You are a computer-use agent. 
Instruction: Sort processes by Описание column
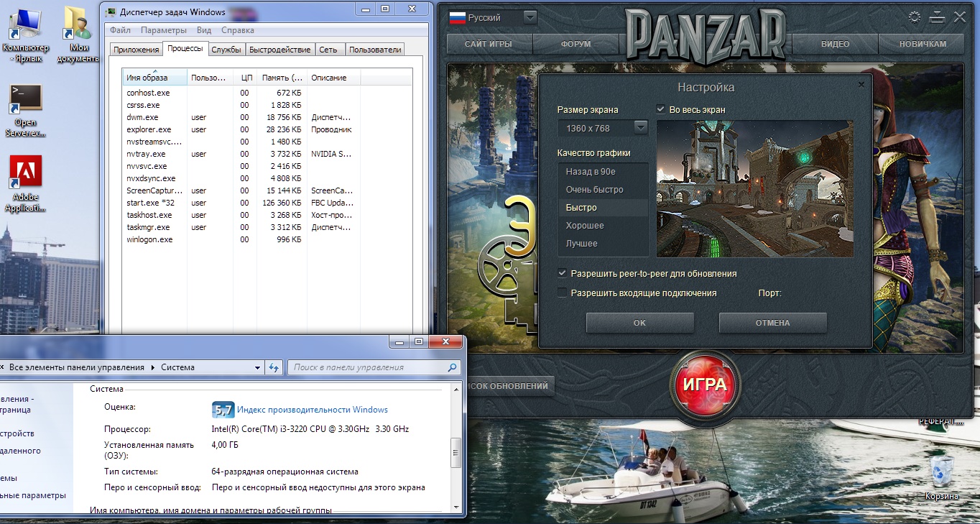(x=333, y=77)
